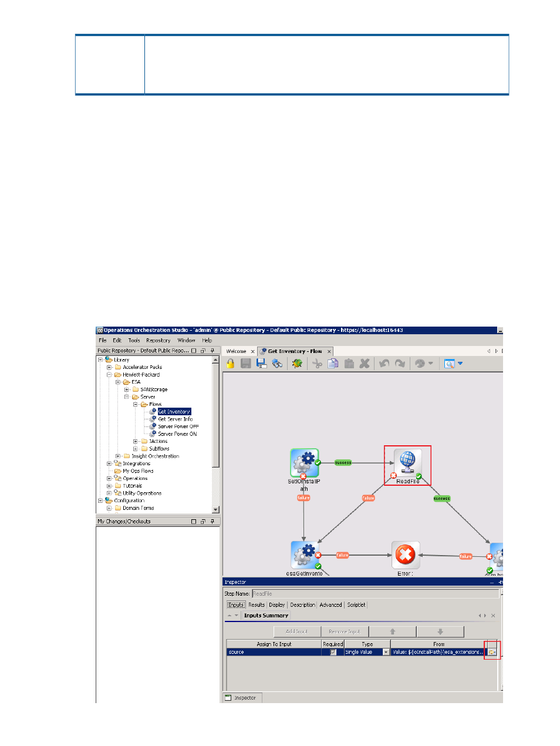Viewport: 560px width, 746px height.
Task: Click the redo arrow icon
Action: point(400,364)
